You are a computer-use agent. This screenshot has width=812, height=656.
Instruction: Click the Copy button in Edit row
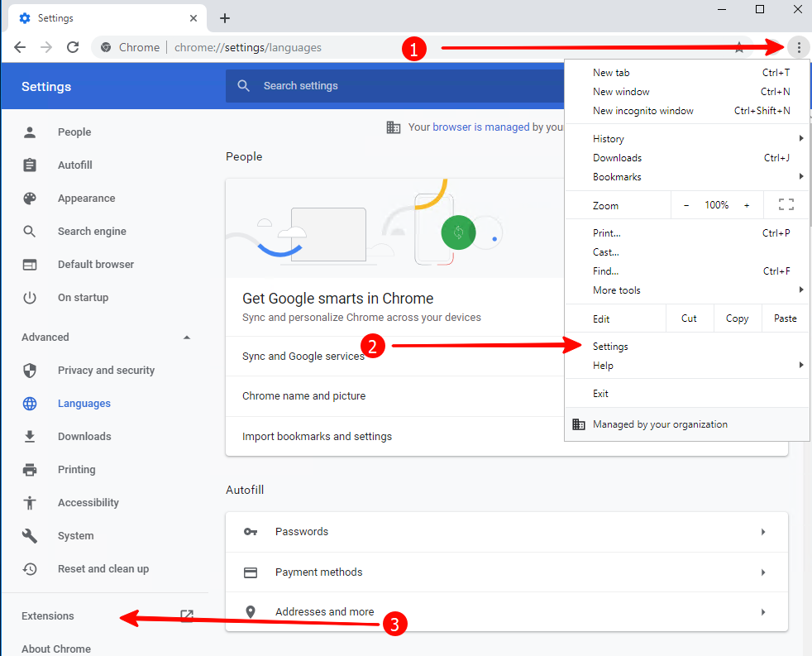coord(737,318)
